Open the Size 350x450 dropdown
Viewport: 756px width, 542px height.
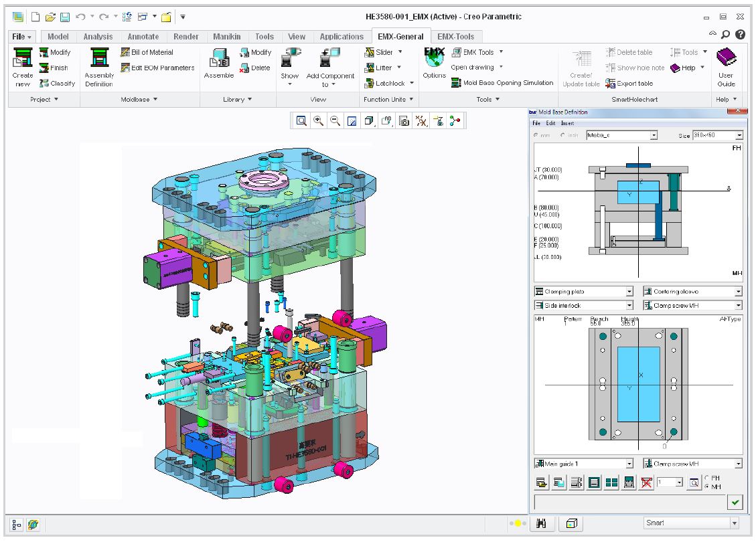click(x=738, y=135)
